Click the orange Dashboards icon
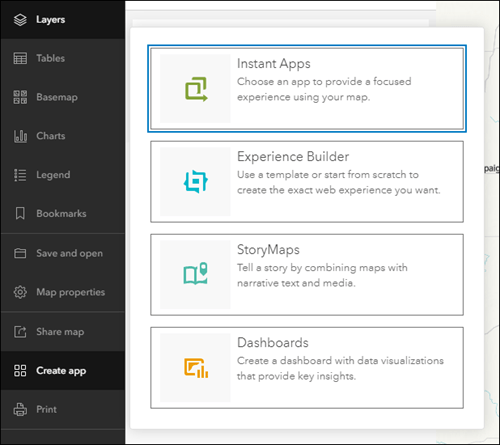Viewport: 500px width, 445px height. (196, 368)
